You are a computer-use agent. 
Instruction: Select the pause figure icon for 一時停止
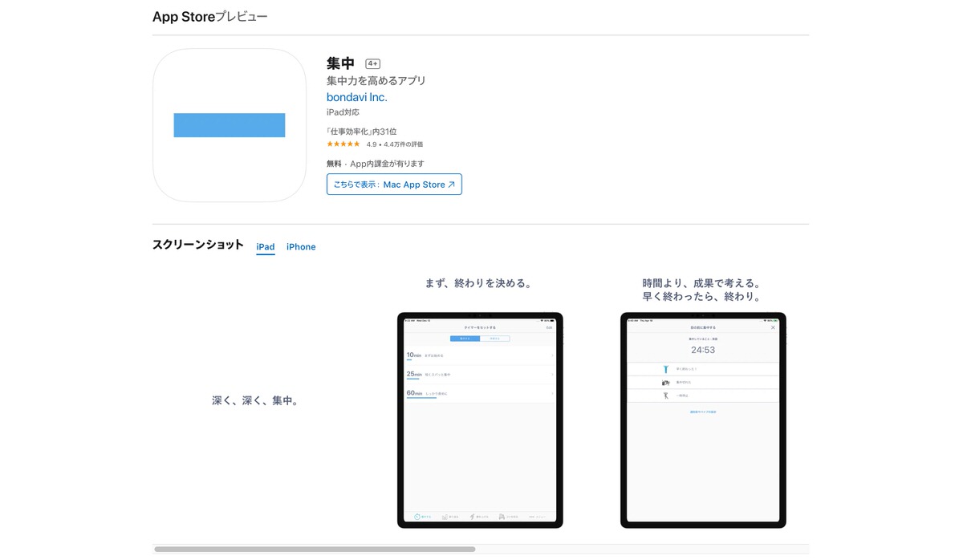coord(666,396)
